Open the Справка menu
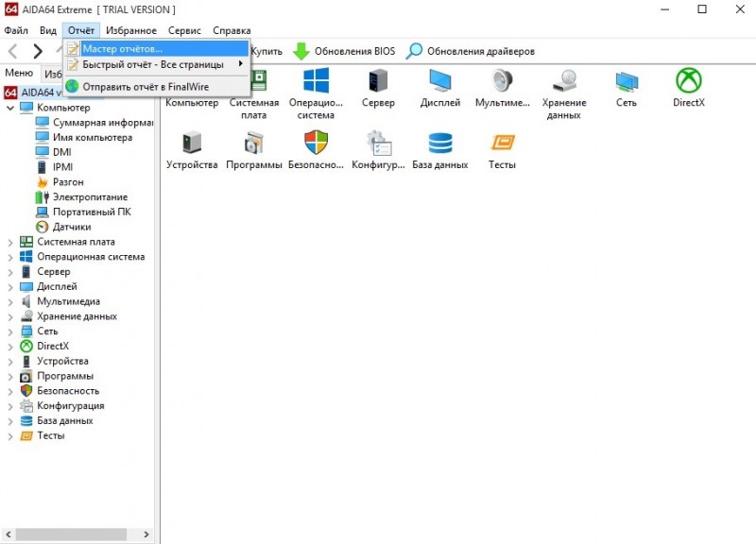The width and height of the screenshot is (756, 544). [232, 30]
